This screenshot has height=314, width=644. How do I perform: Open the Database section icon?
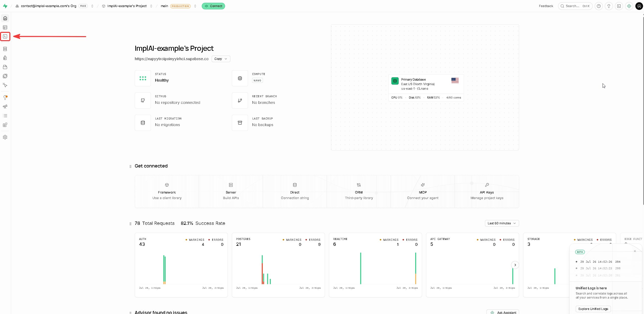tap(5, 49)
